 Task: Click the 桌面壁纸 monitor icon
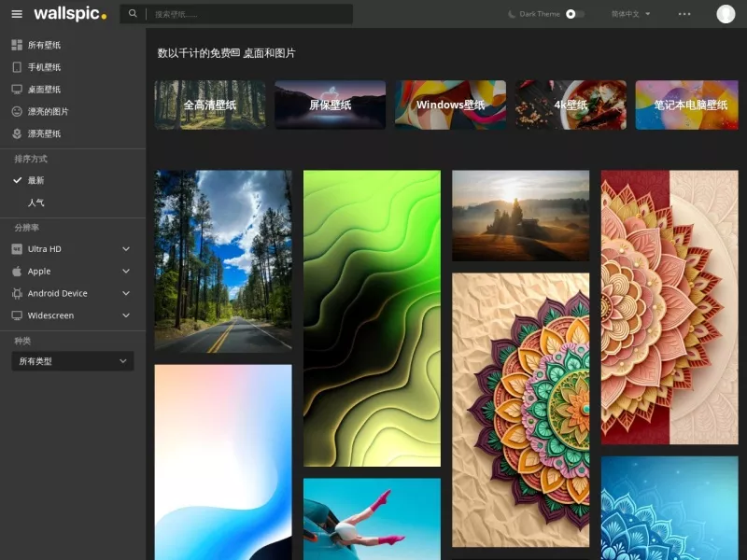coord(17,89)
